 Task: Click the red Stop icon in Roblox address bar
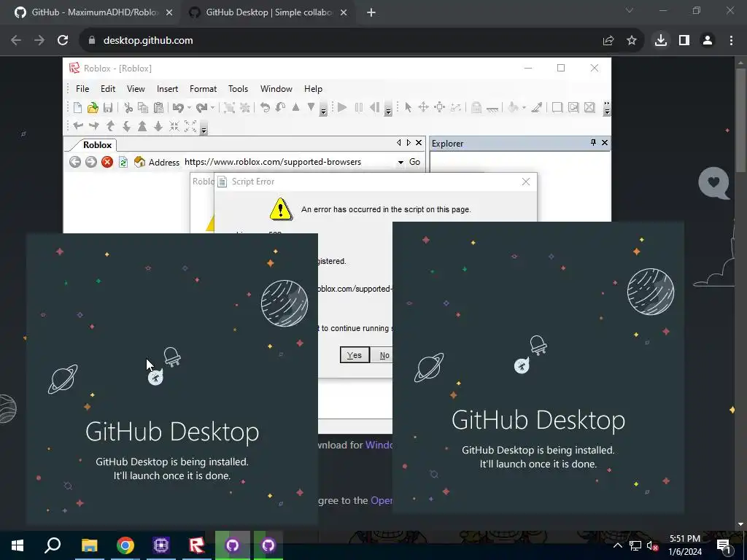click(107, 162)
